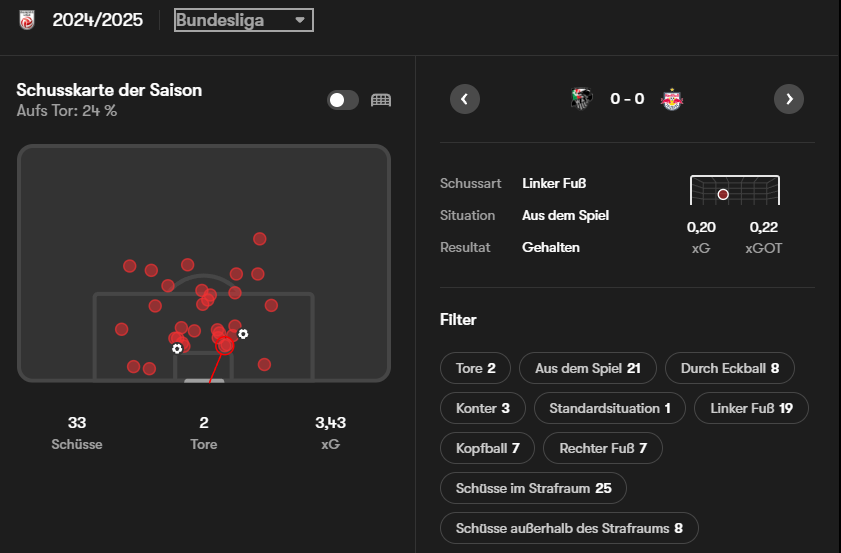The image size is (841, 553).
Task: Go to the next match with right arrow
Action: pos(789,99)
